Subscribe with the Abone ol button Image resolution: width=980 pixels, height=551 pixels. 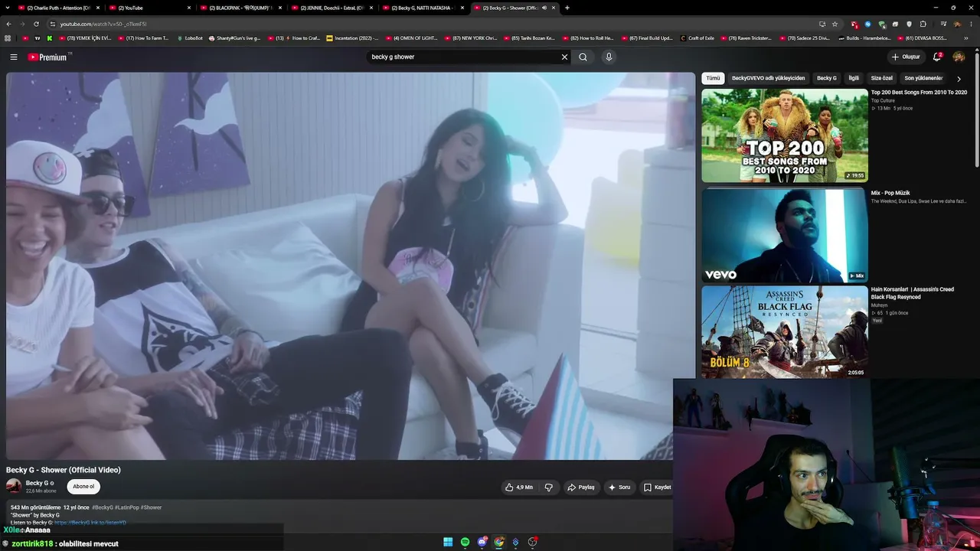pyautogui.click(x=83, y=486)
